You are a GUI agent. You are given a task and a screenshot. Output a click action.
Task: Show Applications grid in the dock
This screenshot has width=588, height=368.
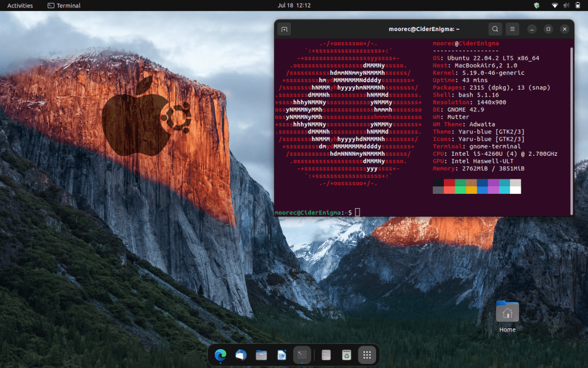point(367,355)
